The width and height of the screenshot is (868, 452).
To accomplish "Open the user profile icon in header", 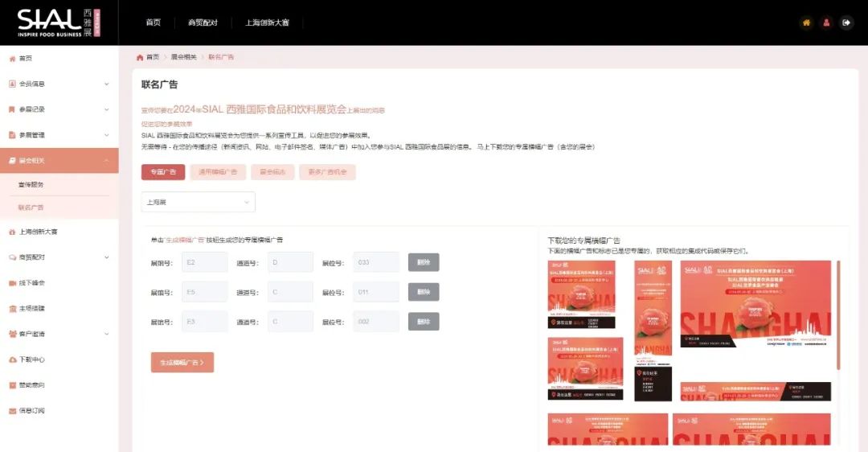I will click(826, 23).
